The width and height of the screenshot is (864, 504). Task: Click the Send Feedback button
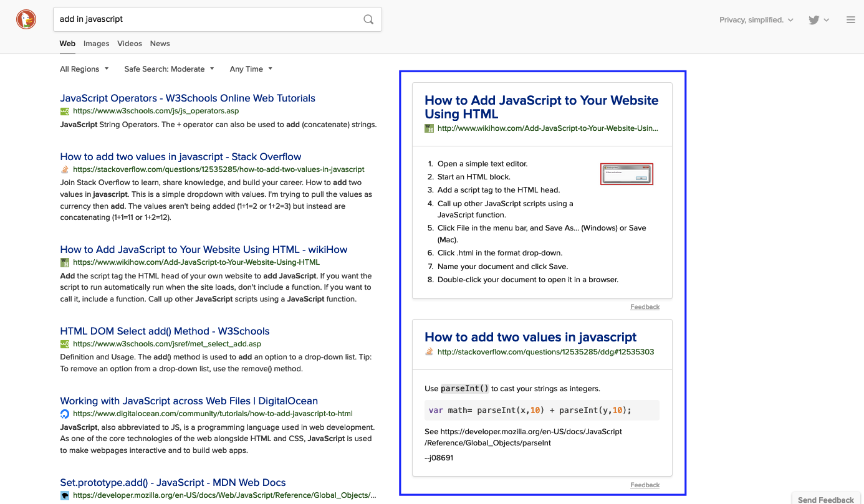click(825, 499)
